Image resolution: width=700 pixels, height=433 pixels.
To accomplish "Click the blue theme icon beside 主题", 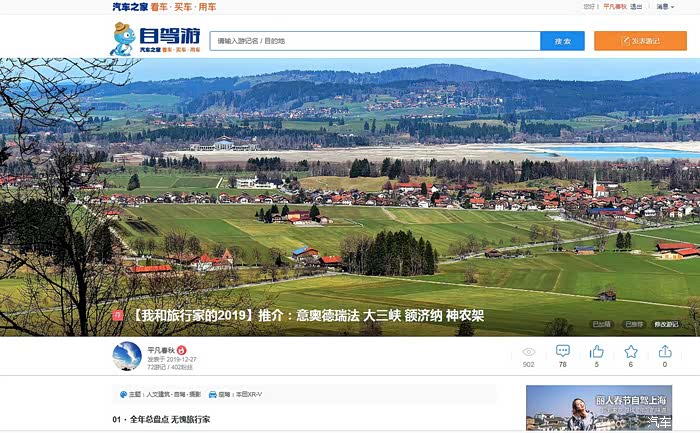I will 124,394.
